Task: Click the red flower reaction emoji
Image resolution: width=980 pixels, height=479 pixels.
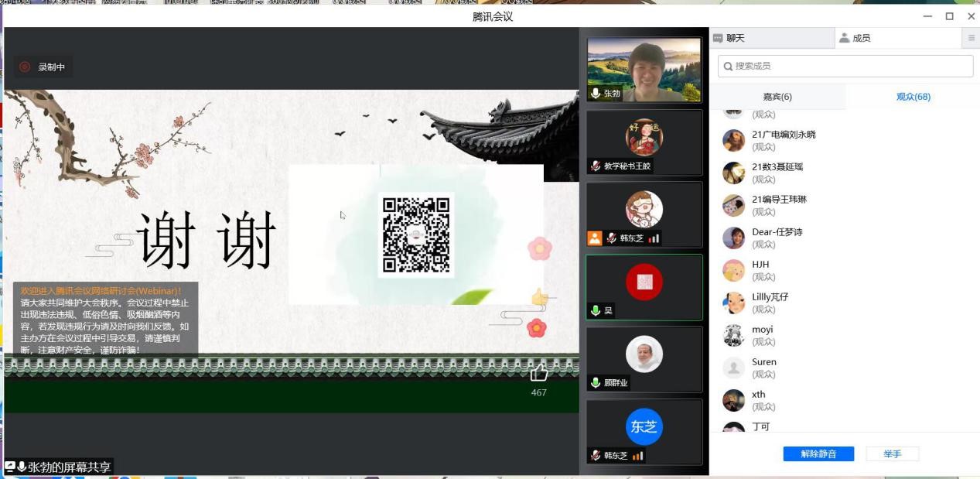Action: (x=537, y=328)
